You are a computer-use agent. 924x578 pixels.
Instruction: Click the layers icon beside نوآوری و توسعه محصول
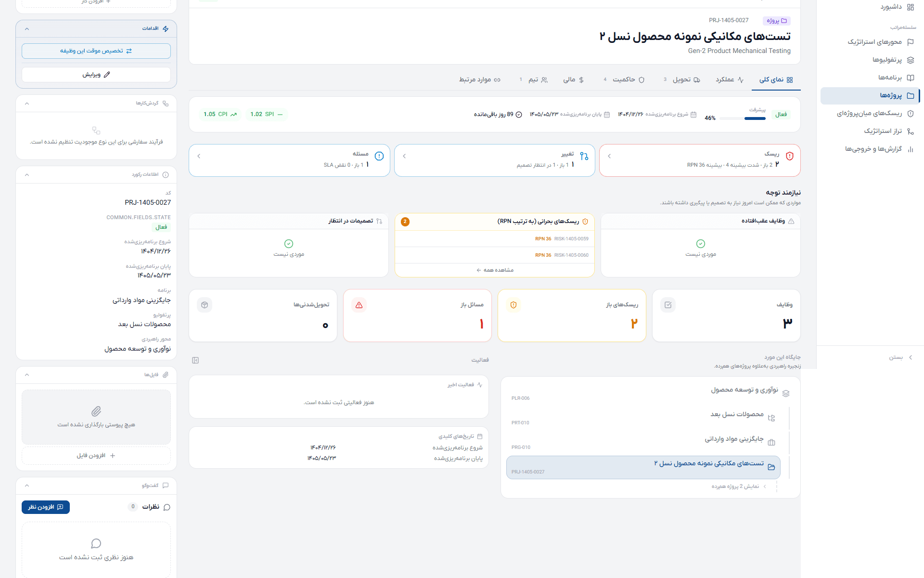click(786, 394)
